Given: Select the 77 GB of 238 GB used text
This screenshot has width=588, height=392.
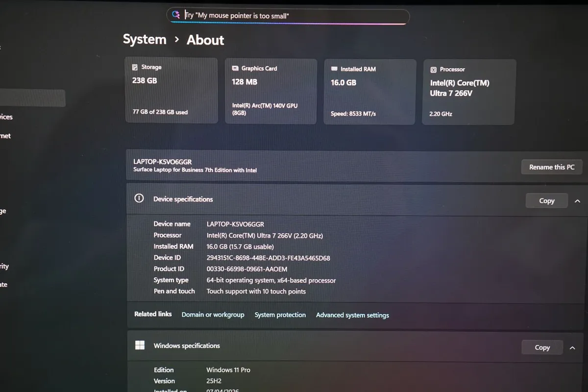Looking at the screenshot, I should coord(160,112).
